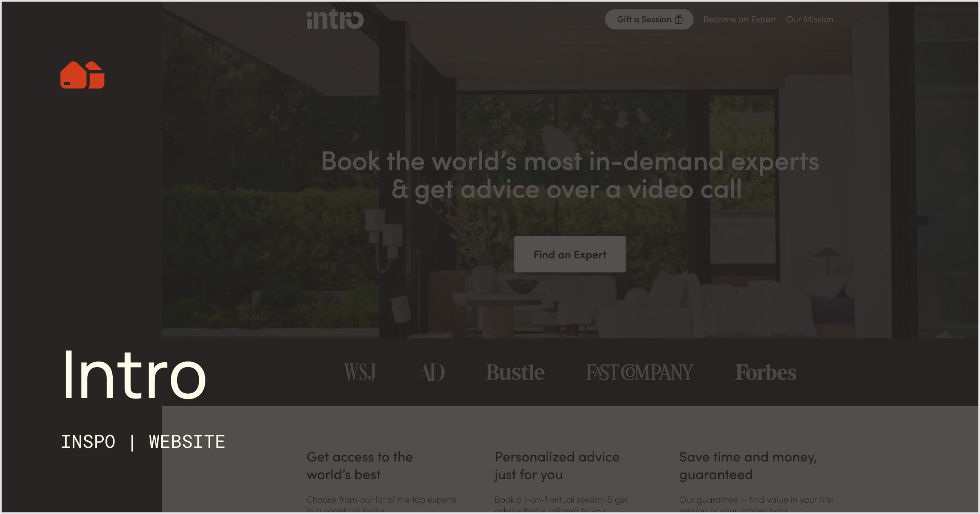
Task: Select the Fast Company press logo
Action: (x=639, y=372)
